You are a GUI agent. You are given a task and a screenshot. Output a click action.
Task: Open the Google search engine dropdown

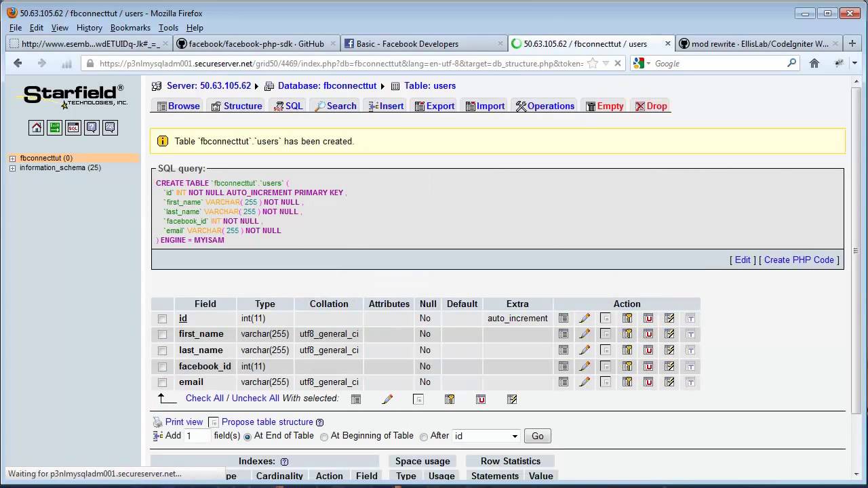point(642,63)
